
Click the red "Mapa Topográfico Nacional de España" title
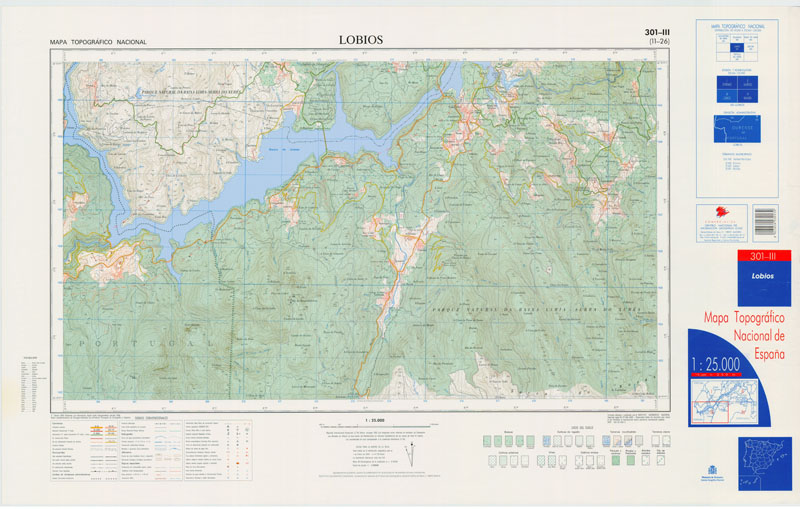coord(744,336)
